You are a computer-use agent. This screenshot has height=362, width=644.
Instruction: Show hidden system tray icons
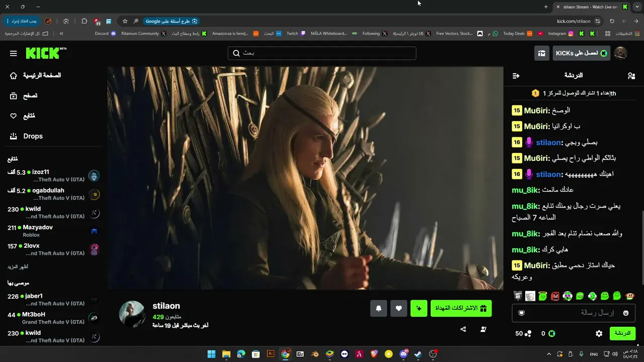point(548,354)
